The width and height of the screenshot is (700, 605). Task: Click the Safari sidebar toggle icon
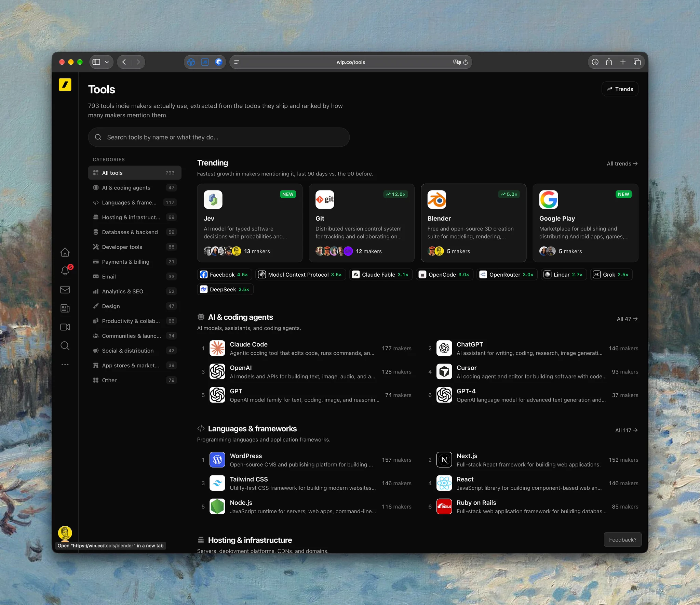96,62
